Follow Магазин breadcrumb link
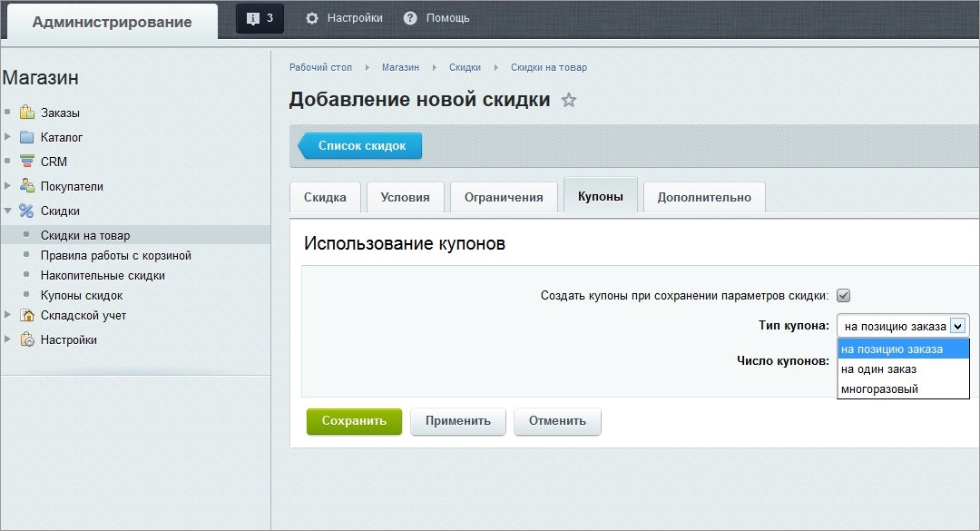The image size is (980, 531). point(401,67)
